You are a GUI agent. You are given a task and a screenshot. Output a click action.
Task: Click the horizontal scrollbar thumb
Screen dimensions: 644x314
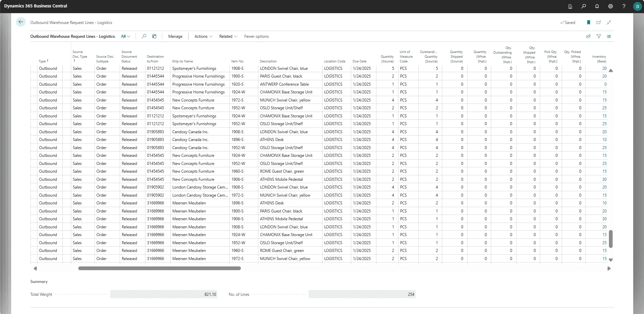point(160,268)
